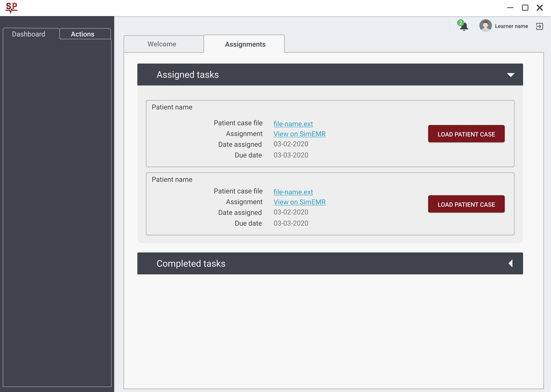
Task: Click second card's due date 03-03-2020
Action: 291,223
